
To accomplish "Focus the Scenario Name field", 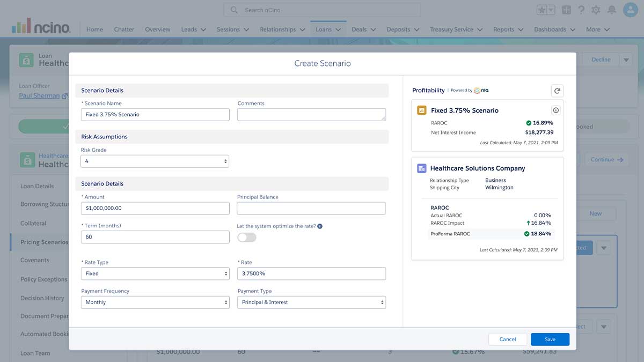I will (x=155, y=114).
